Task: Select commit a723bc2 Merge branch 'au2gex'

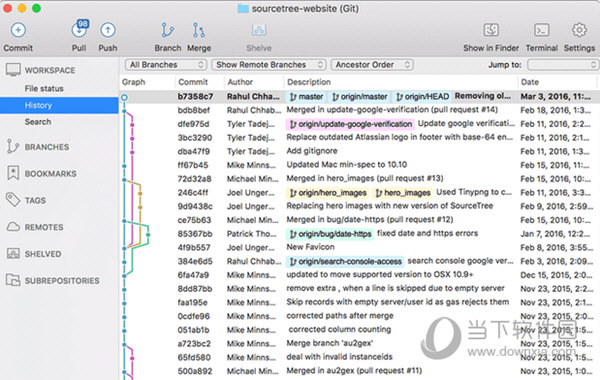Action: pyautogui.click(x=359, y=344)
